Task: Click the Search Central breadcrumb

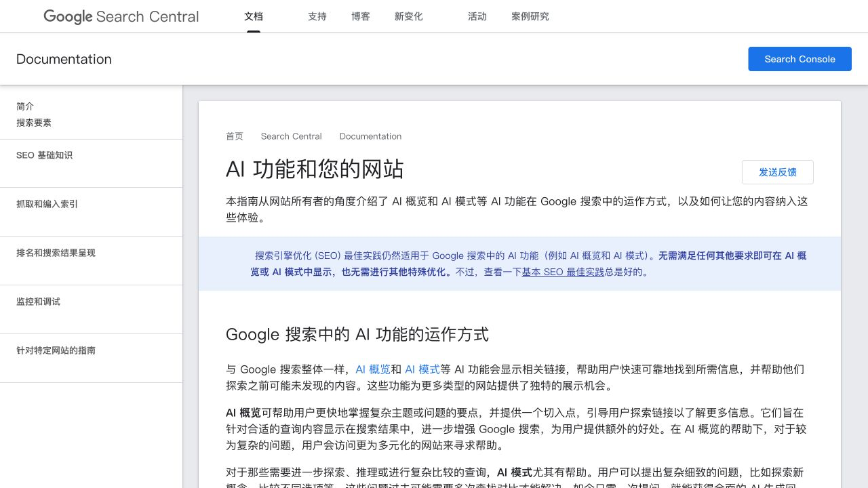Action: 292,136
